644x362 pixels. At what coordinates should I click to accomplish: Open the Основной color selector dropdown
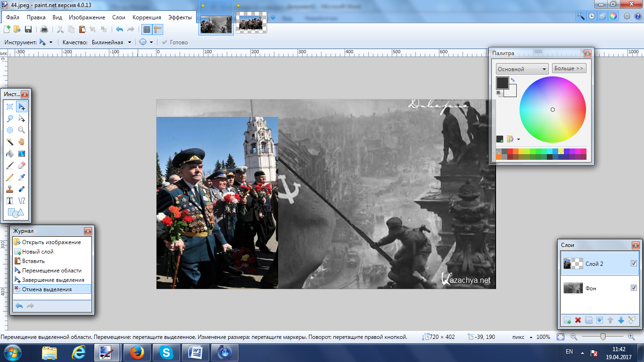tap(522, 69)
